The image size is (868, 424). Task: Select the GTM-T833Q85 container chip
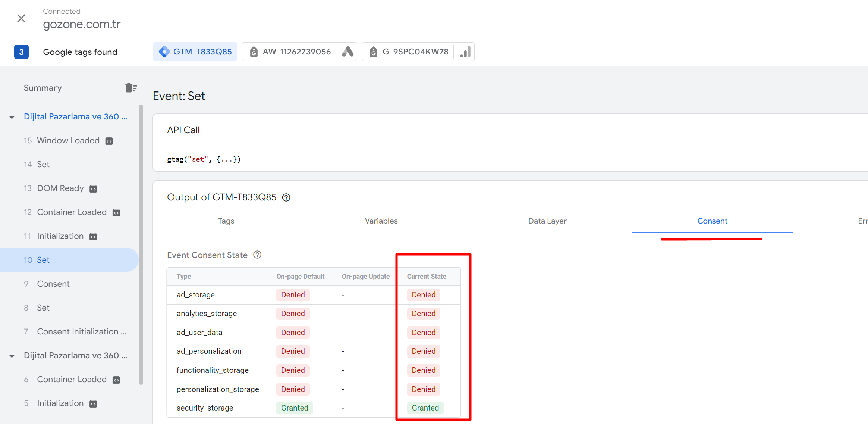(195, 52)
